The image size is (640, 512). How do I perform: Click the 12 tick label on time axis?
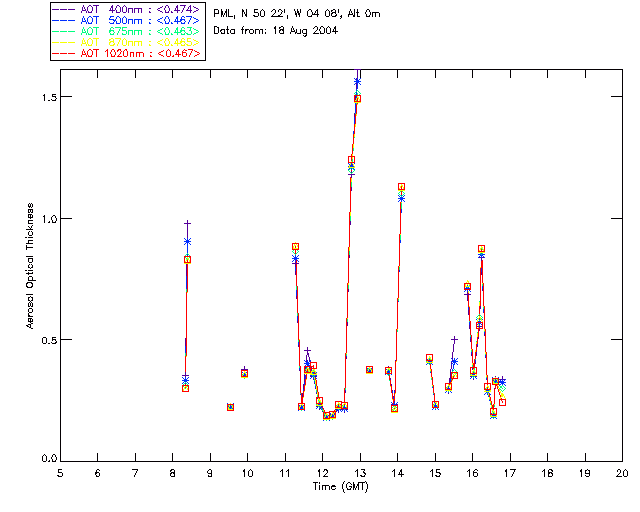click(x=322, y=473)
